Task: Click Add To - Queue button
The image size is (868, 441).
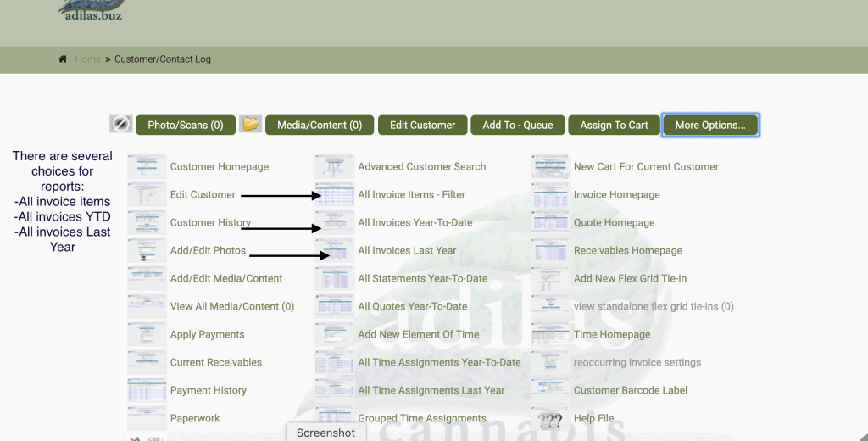Action: coord(518,126)
